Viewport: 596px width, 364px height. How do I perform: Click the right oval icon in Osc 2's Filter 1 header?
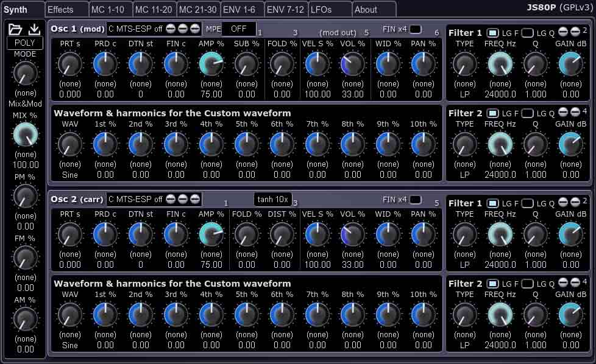coord(575,203)
